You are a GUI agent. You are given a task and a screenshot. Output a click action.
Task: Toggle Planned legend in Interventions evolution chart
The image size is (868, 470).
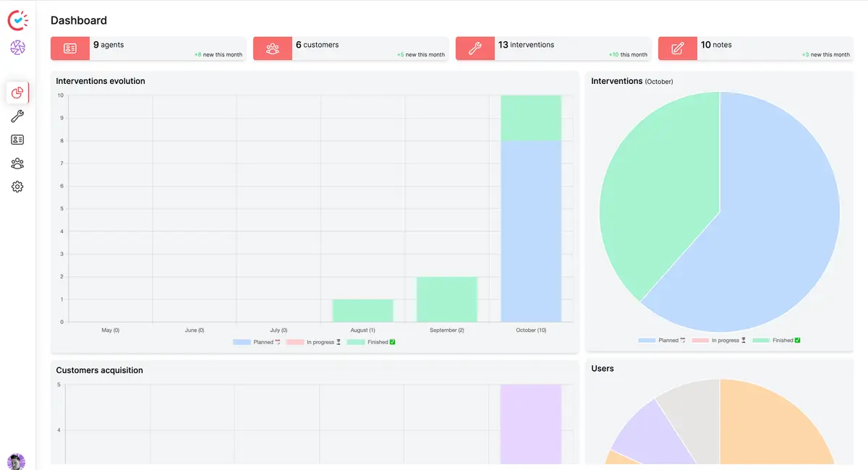tap(256, 342)
